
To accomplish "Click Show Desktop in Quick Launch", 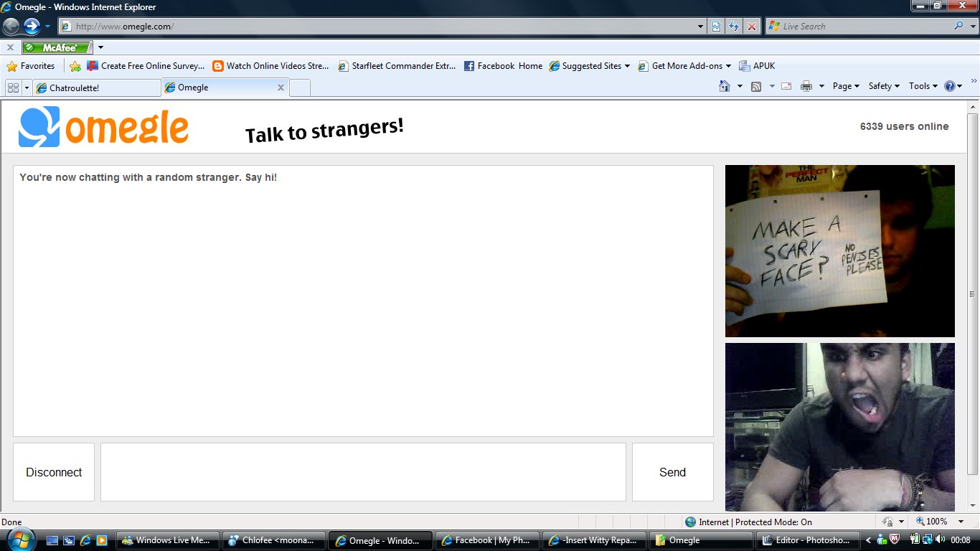I will [x=54, y=540].
